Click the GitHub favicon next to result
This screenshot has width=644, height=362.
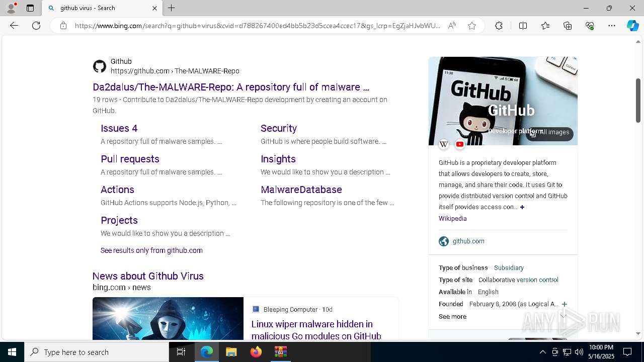pyautogui.click(x=100, y=66)
